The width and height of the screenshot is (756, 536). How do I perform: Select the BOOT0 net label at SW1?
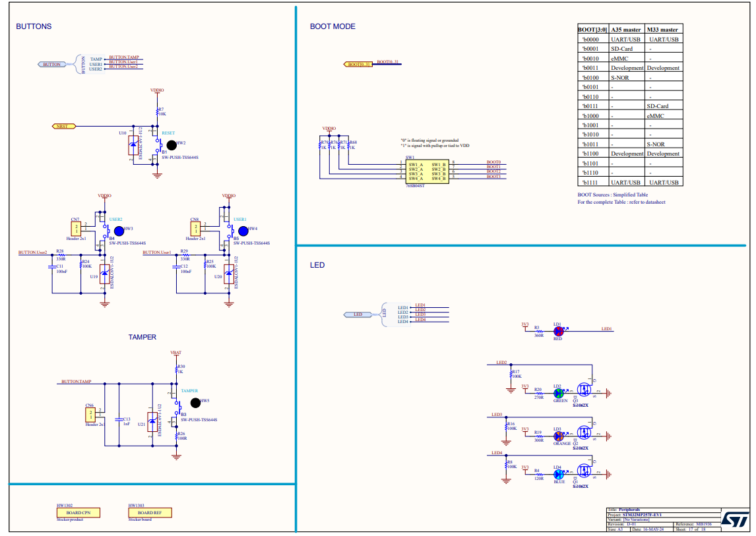493,162
